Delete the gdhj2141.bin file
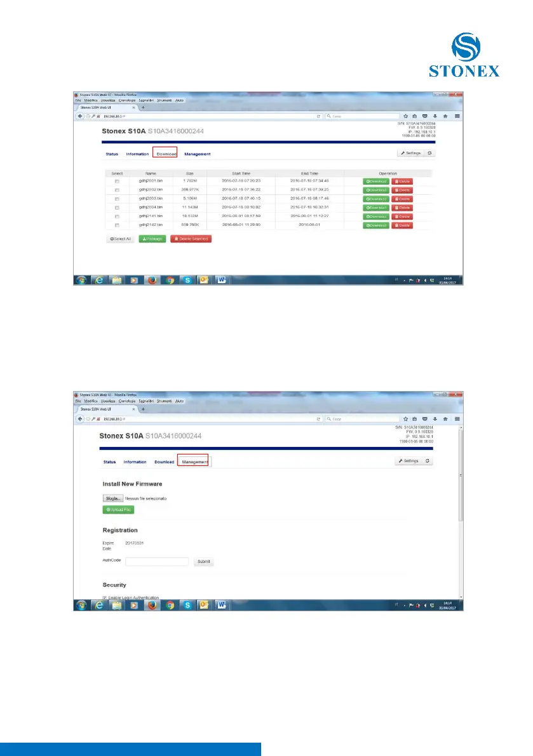 point(401,216)
